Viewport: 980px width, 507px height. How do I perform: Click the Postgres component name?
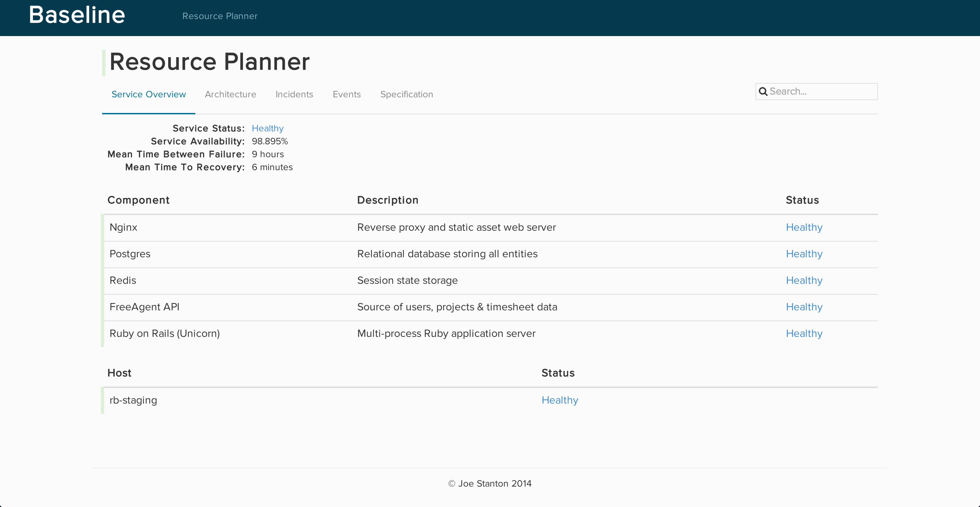[x=130, y=254]
